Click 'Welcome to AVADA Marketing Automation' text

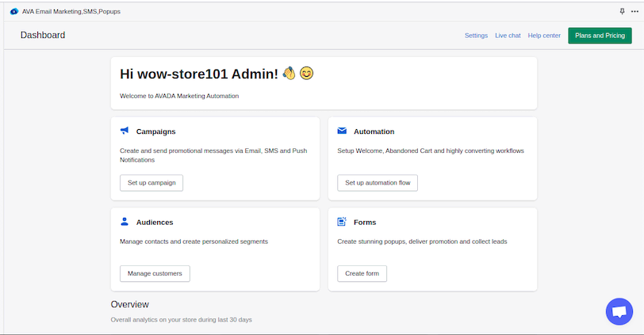pyautogui.click(x=179, y=96)
